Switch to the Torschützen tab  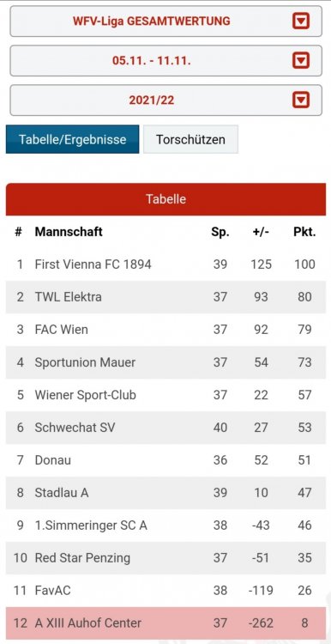(190, 139)
